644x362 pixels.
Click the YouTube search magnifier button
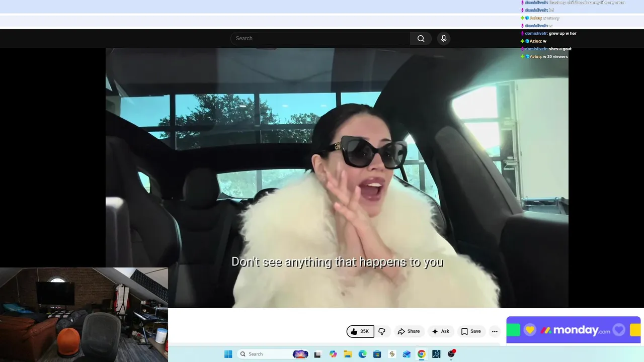point(421,39)
